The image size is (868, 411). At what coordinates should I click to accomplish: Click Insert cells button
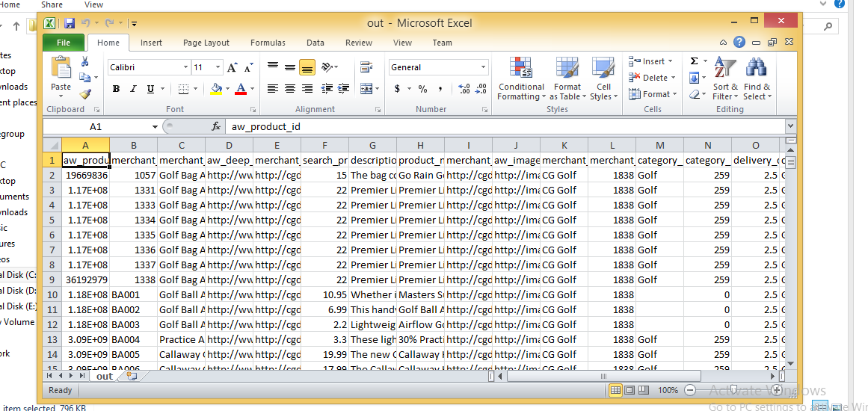tap(651, 61)
